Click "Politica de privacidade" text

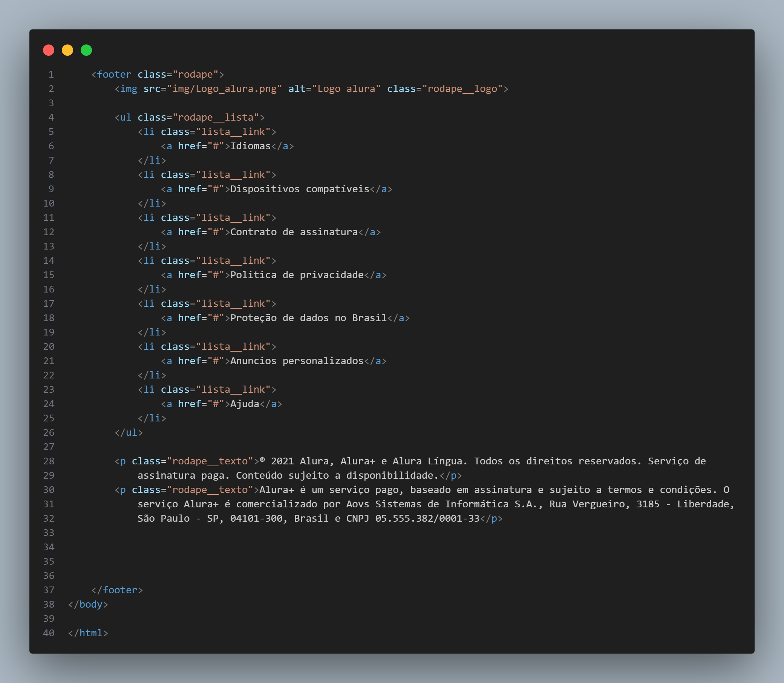(297, 275)
